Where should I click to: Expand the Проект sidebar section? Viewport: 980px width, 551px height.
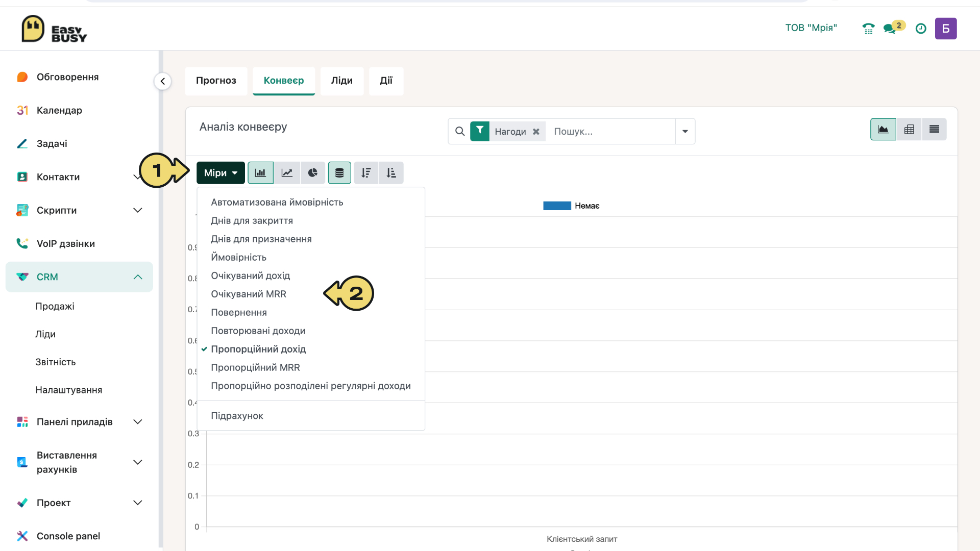click(x=137, y=503)
